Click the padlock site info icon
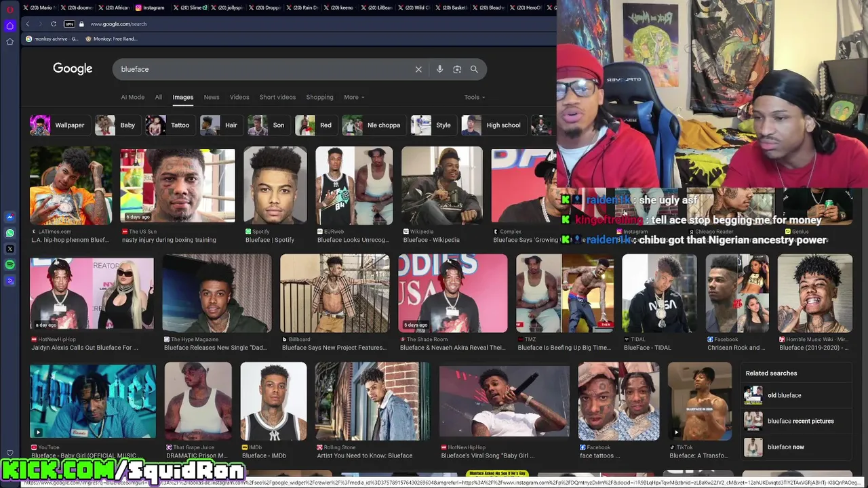 (81, 24)
